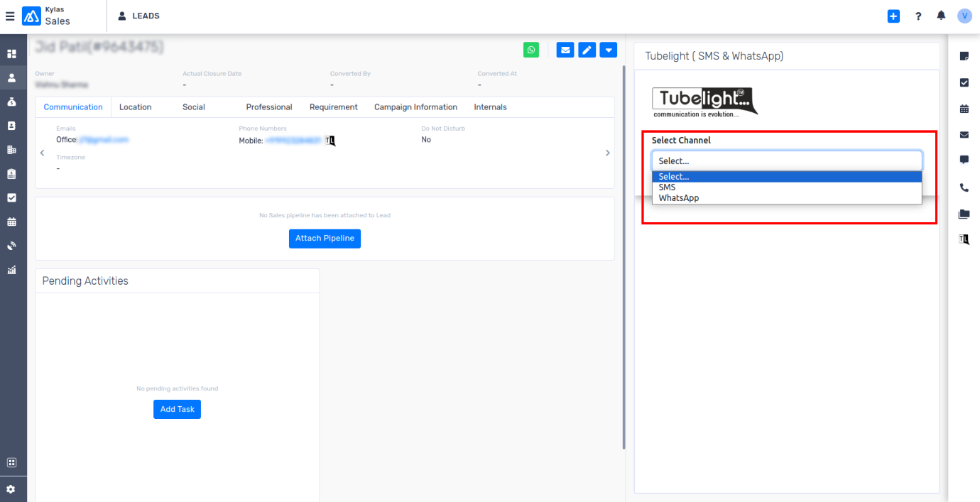Image resolution: width=980 pixels, height=502 pixels.
Task: Click the Add Task button
Action: click(x=177, y=409)
